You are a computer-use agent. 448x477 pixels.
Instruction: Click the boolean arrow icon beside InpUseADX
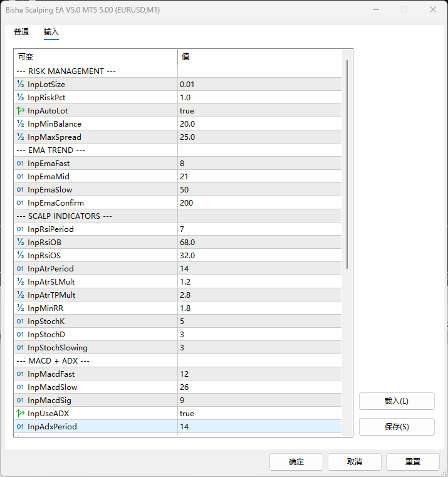[21, 414]
